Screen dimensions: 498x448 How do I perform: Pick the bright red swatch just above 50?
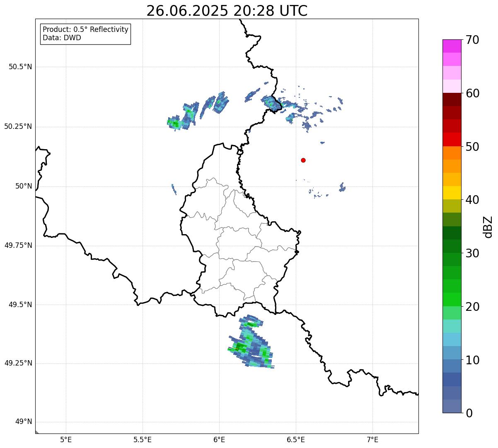[452, 140]
